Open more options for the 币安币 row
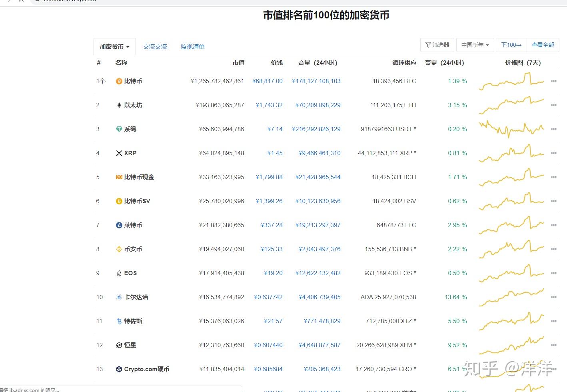567x392 pixels. (554, 249)
